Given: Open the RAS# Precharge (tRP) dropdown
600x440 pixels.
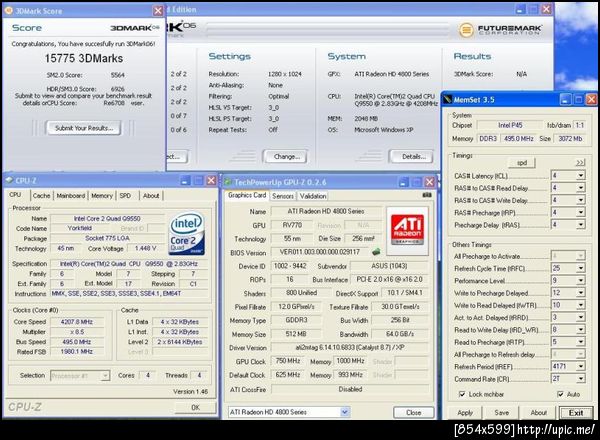Looking at the screenshot, I should pyautogui.click(x=580, y=212).
